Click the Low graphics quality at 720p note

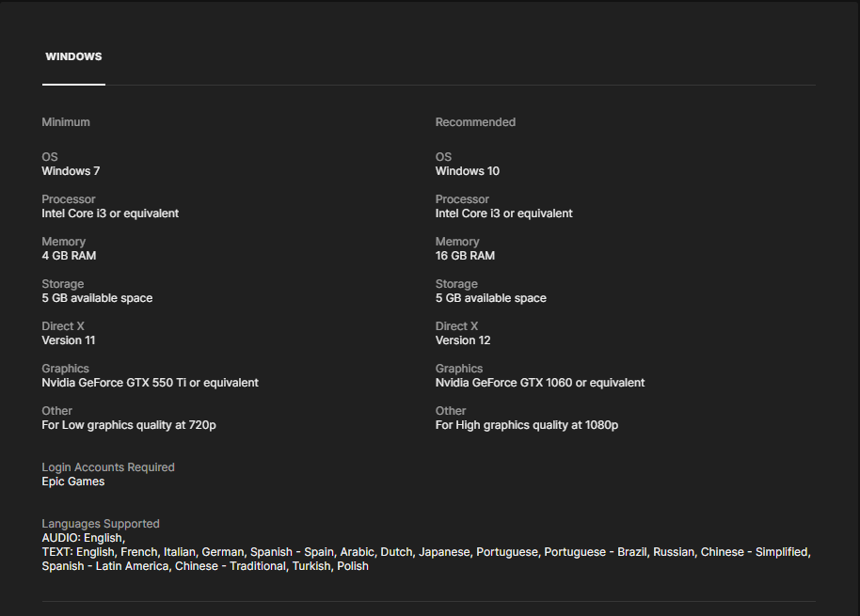[x=129, y=425]
